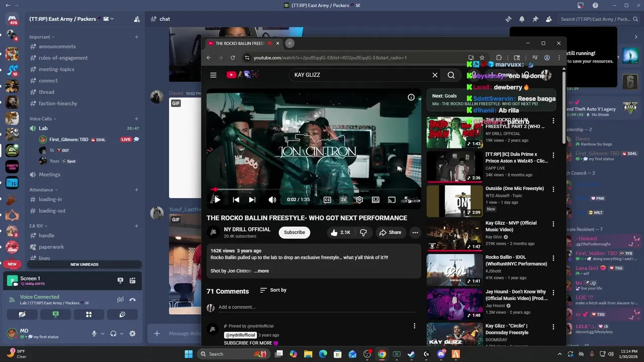Seek on YouTube video progress bar

click(314, 190)
